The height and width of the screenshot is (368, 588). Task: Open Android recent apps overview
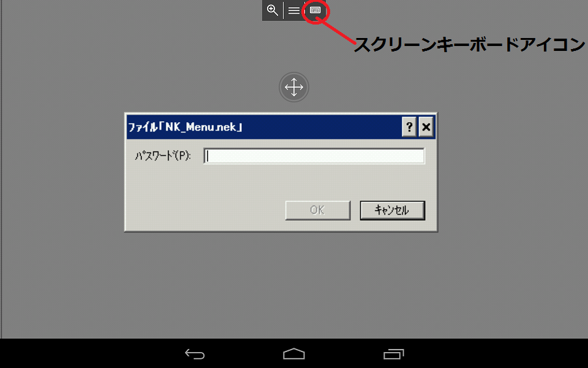point(393,354)
